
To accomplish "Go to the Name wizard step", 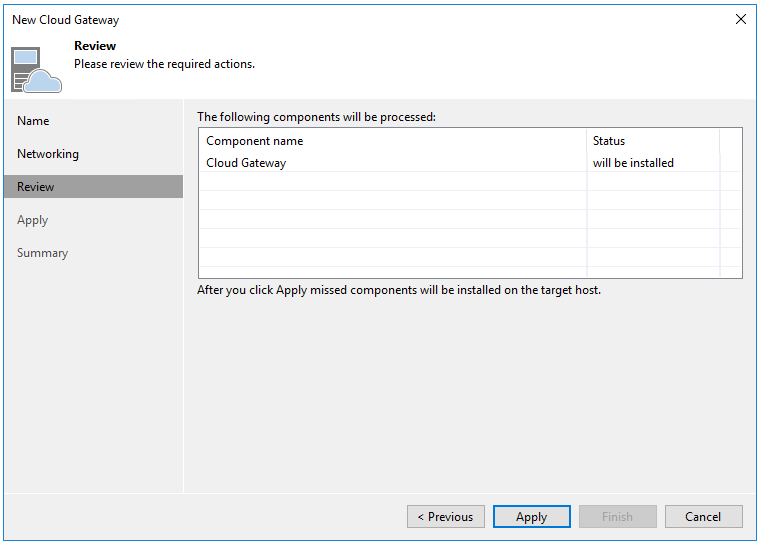I will [33, 121].
